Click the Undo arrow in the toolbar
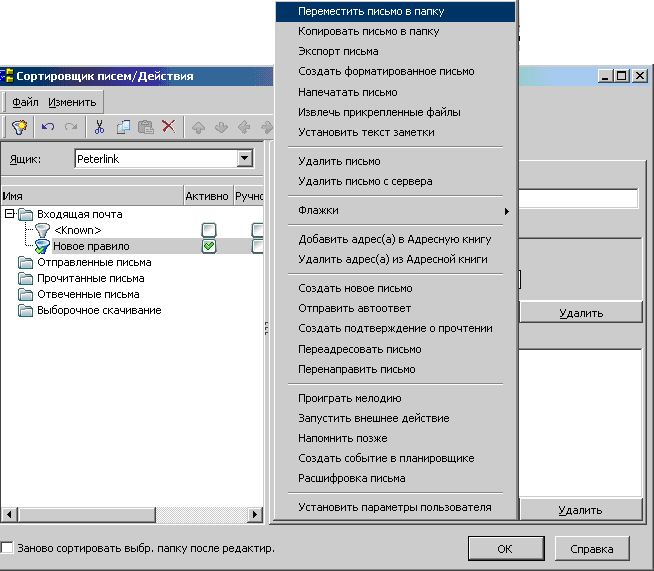Viewport: 654px width, 571px height. 47,127
